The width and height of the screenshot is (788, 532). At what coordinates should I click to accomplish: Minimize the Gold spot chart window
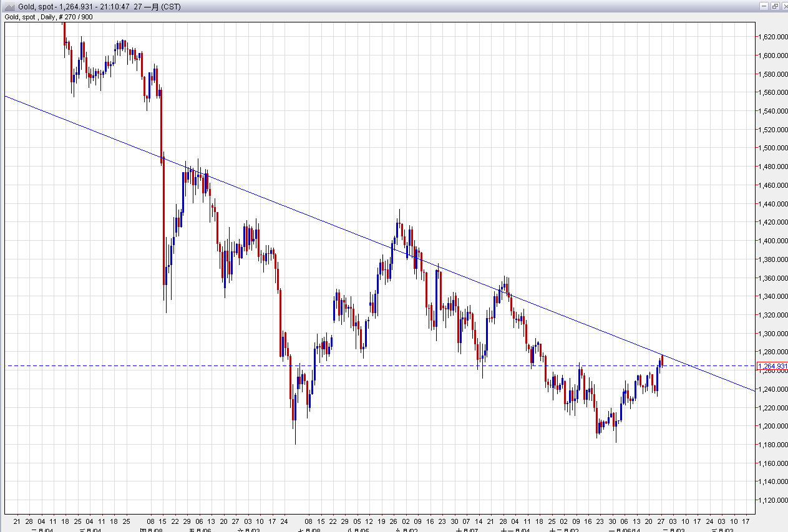764,6
